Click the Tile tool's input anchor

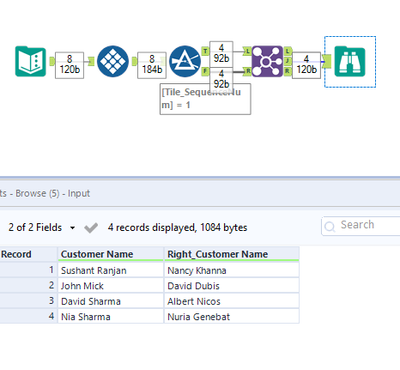(x=91, y=61)
